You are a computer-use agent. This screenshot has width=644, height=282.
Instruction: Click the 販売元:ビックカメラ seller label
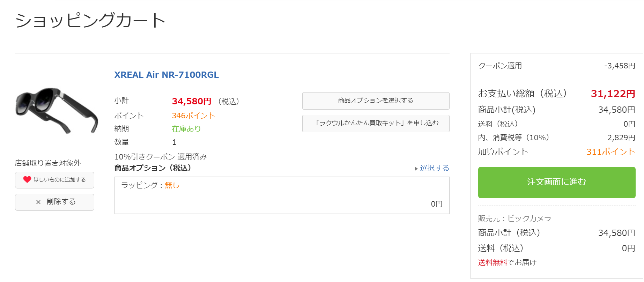point(515,218)
